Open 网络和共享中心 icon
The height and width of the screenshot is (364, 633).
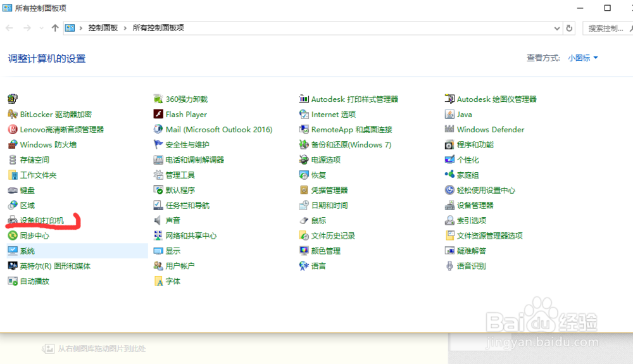158,235
